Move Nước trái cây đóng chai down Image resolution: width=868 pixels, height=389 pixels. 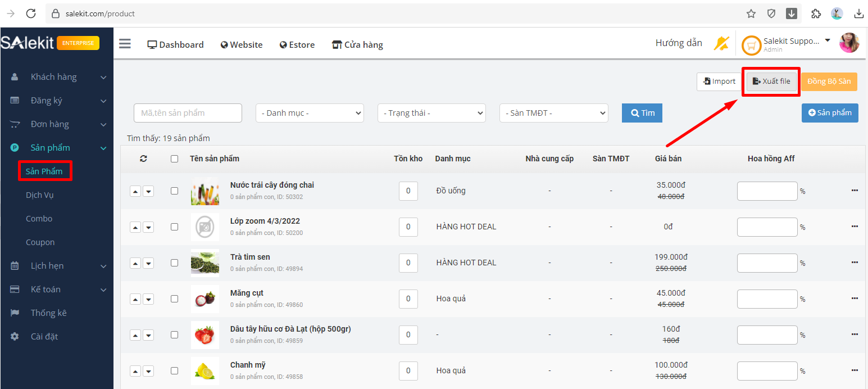(x=148, y=191)
